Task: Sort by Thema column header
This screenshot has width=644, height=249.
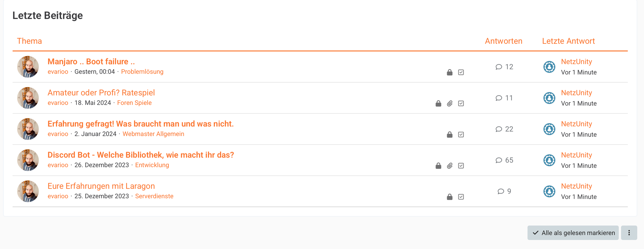Action: point(30,41)
